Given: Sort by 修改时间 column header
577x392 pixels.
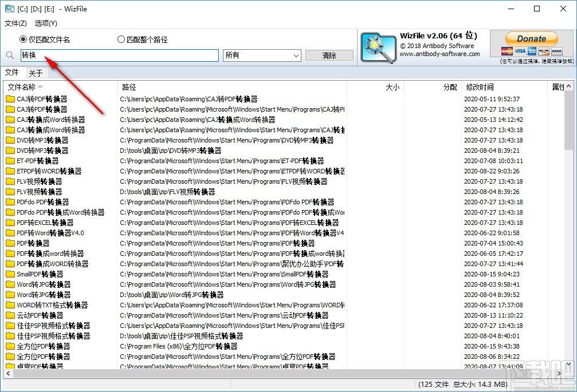Looking at the screenshot, I should (x=505, y=87).
